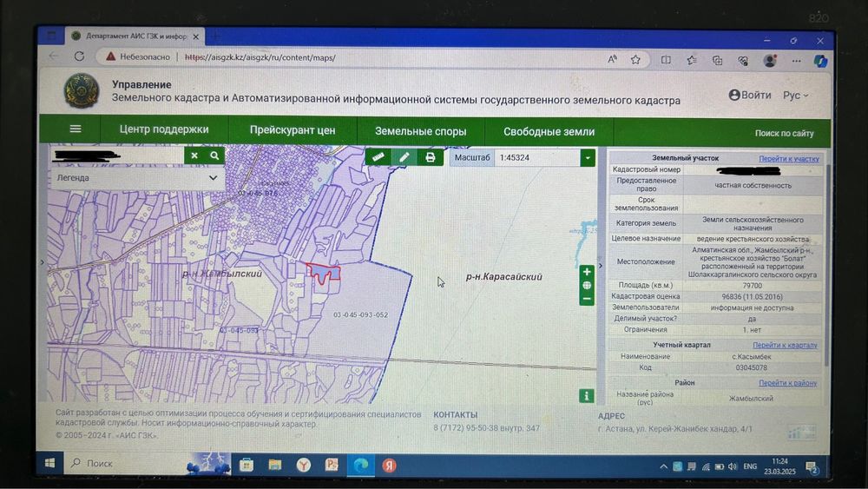868x489 pixels.
Task: Open Центр поддержки menu item
Action: [164, 129]
